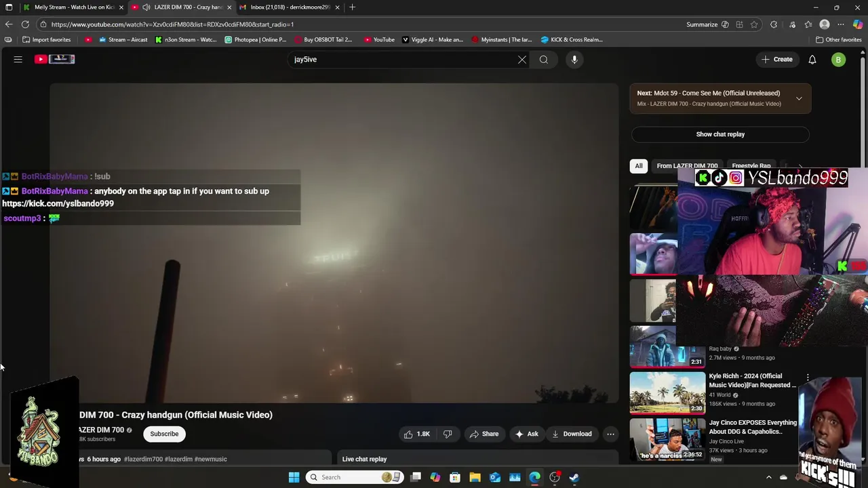868x488 pixels.
Task: Open more actions under the video
Action: coord(610,434)
